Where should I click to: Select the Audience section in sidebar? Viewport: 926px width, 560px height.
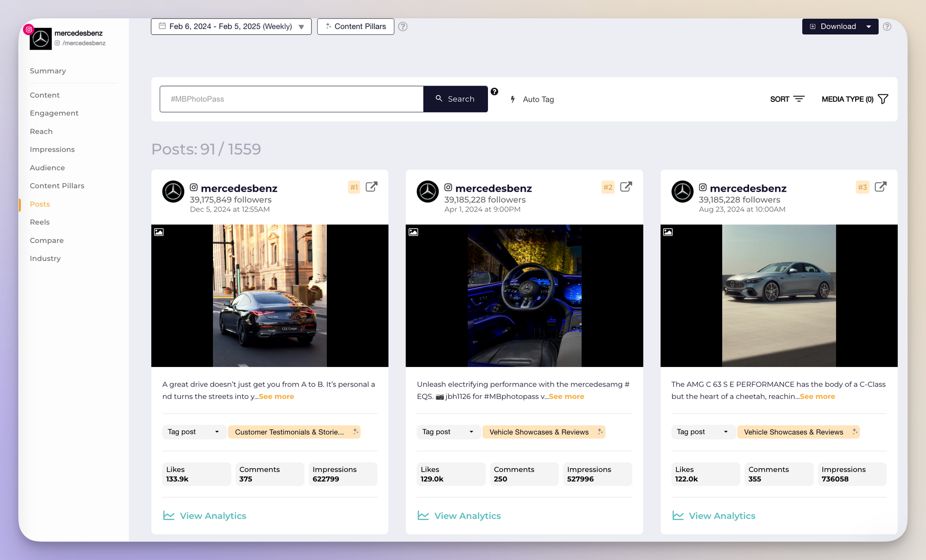pos(47,167)
